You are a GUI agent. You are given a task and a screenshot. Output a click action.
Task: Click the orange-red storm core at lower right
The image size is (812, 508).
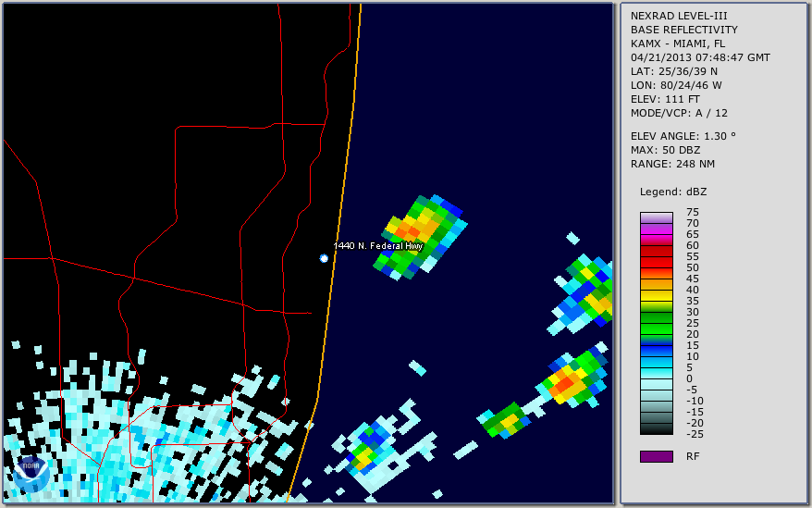point(564,385)
